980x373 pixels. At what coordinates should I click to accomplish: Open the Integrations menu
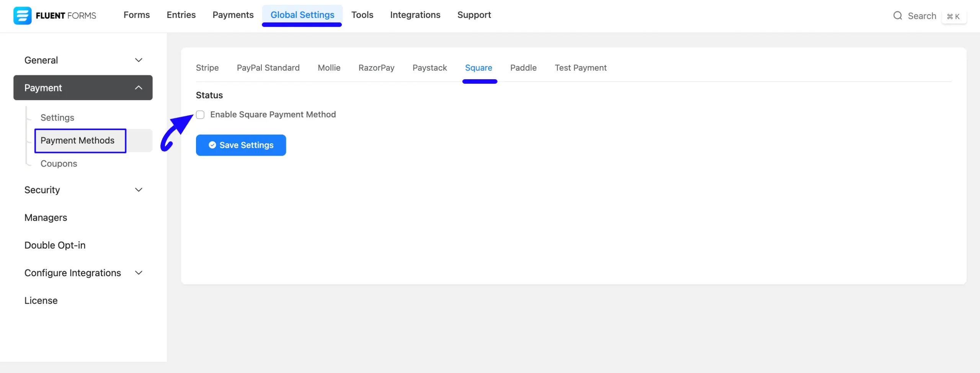click(415, 15)
